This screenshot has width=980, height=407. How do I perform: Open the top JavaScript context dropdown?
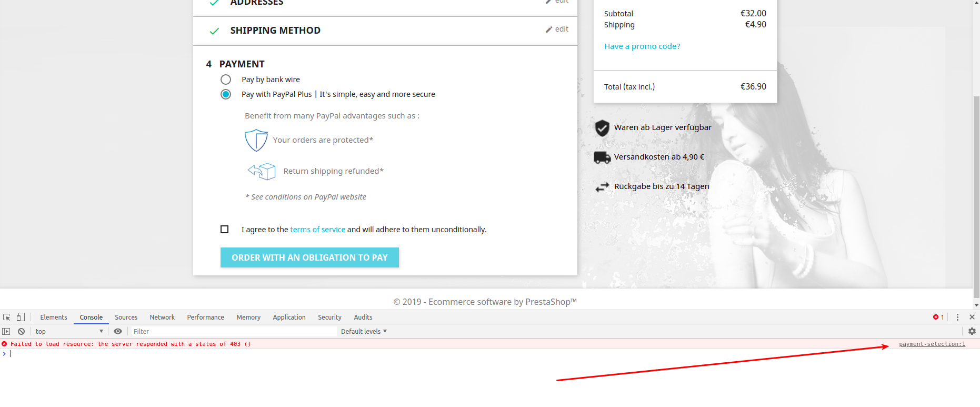click(69, 331)
